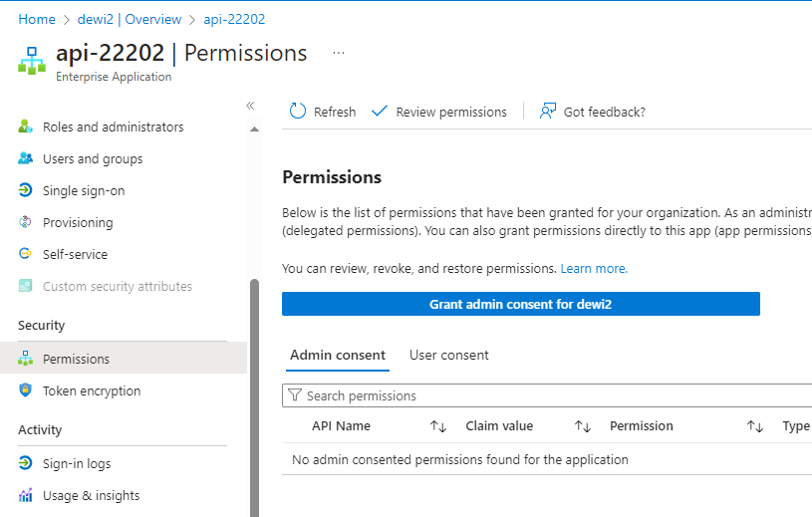Click the Permissions section heading in main pane
The height and width of the screenshot is (517, 812).
[332, 177]
